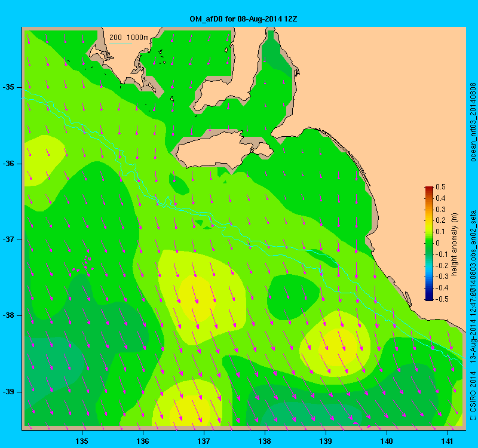
Task: Click the -0.5 value on color scale
Action: 442,299
